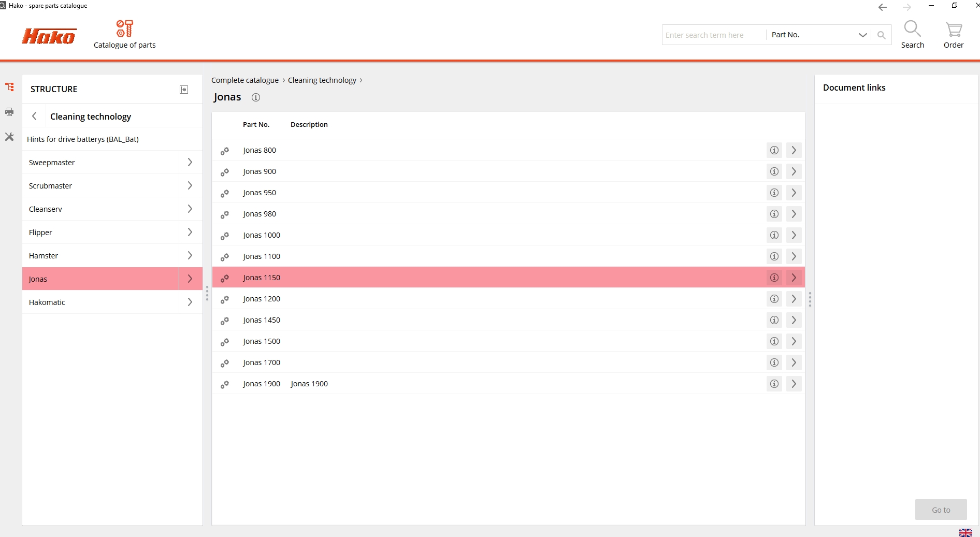Show info for Jonas 1150
Image resolution: width=980 pixels, height=537 pixels.
pyautogui.click(x=774, y=278)
